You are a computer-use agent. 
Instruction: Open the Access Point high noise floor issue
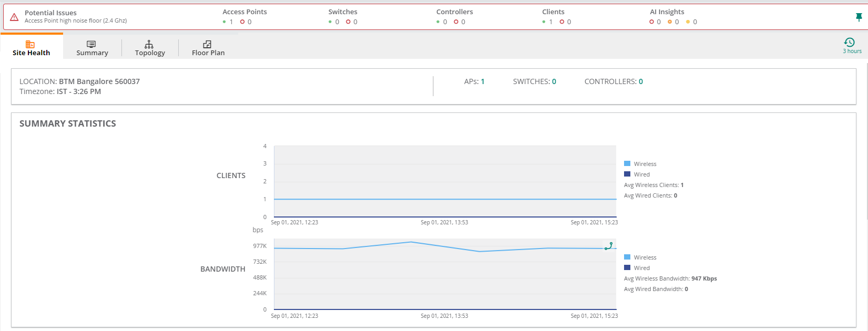click(76, 21)
